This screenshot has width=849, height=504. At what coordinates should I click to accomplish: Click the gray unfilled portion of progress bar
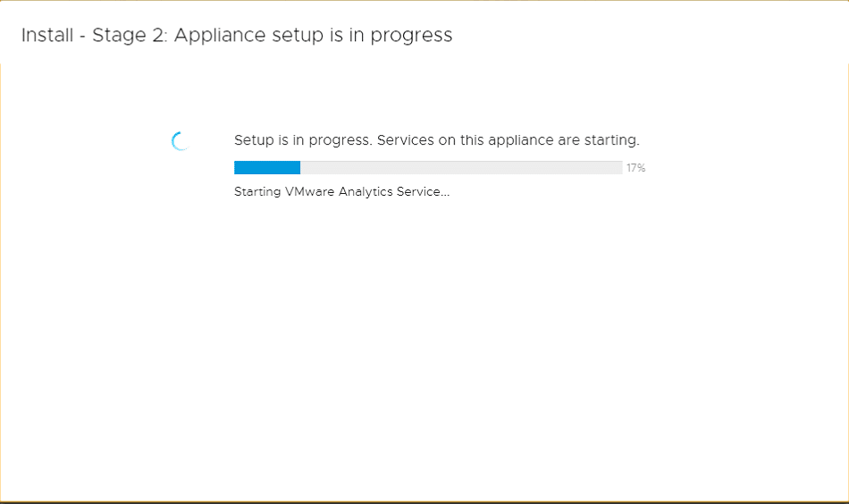[461, 168]
